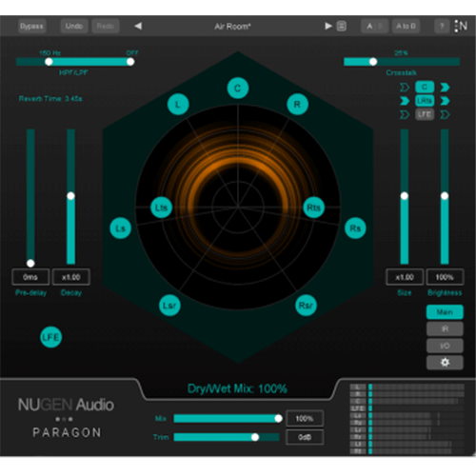
Task: Click the Crosstalk label
Action: click(402, 72)
